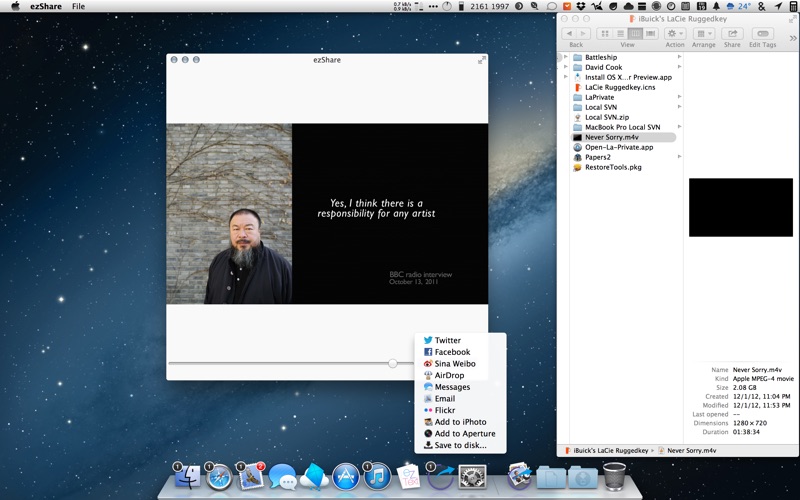800x500 pixels.
Task: Click iBuick's LaCie Ruggedkey in path bar
Action: pos(606,451)
